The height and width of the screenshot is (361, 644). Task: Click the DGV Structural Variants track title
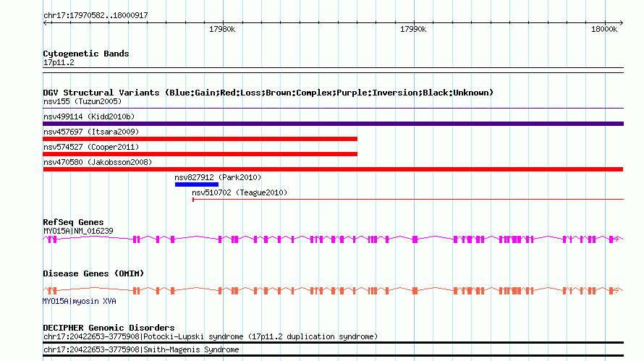[268, 93]
